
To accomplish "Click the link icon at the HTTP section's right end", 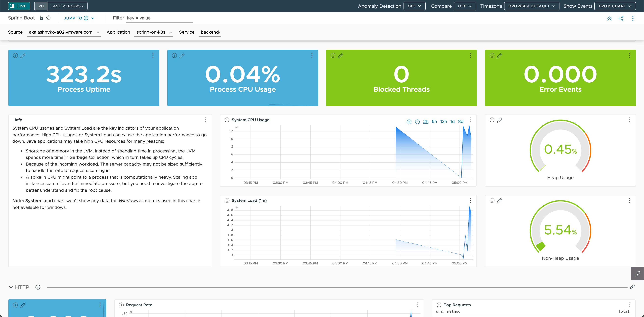I will pyautogui.click(x=632, y=287).
